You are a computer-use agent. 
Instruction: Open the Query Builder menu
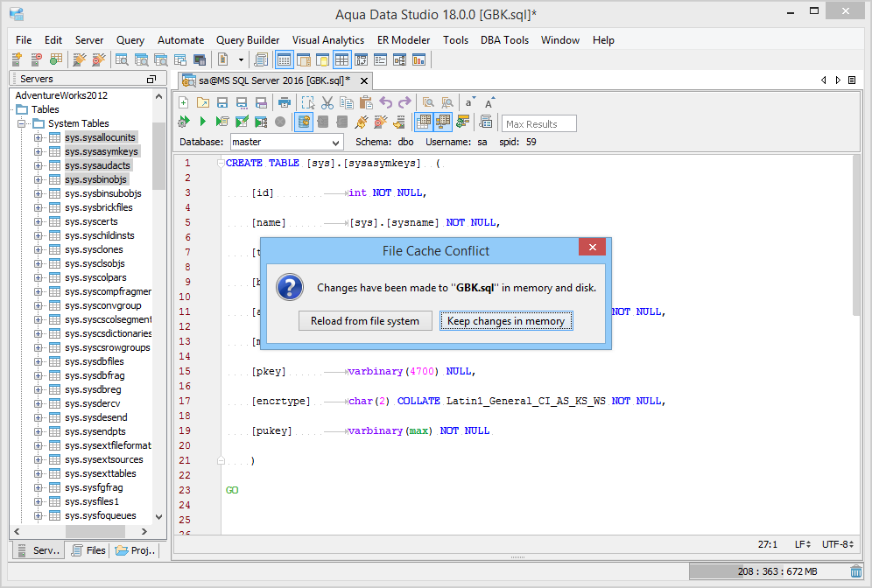(248, 40)
